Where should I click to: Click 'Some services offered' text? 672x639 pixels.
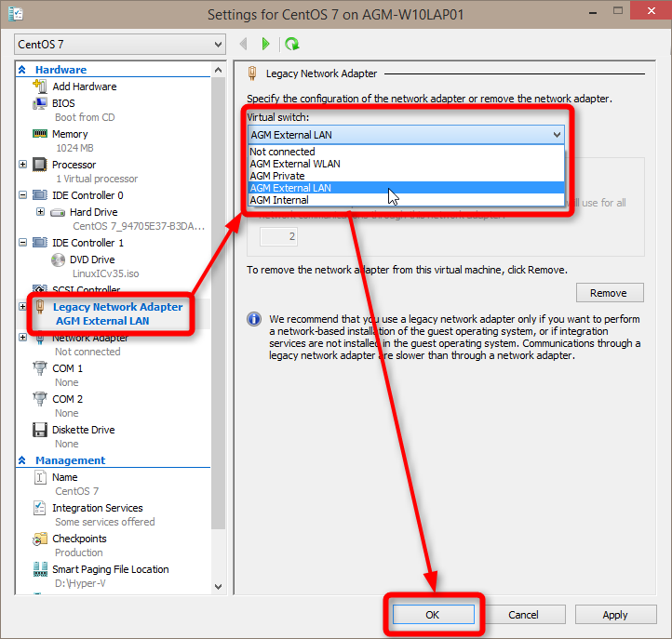[x=105, y=522]
